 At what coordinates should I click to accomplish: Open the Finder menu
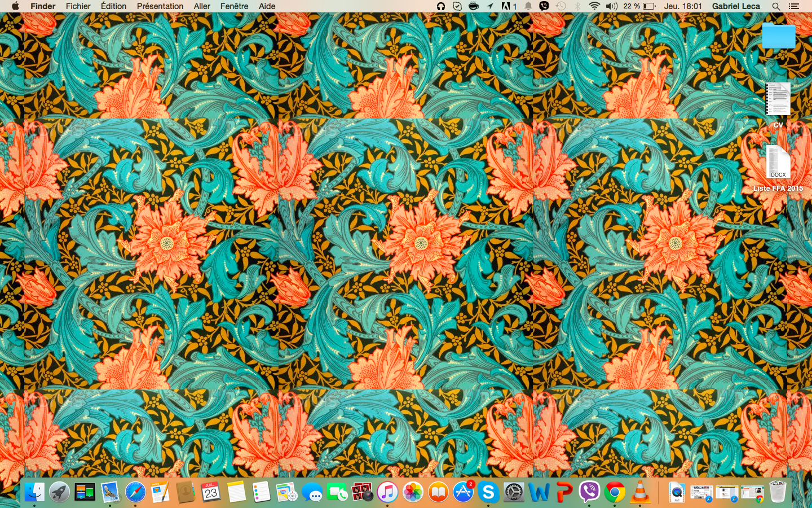(43, 6)
